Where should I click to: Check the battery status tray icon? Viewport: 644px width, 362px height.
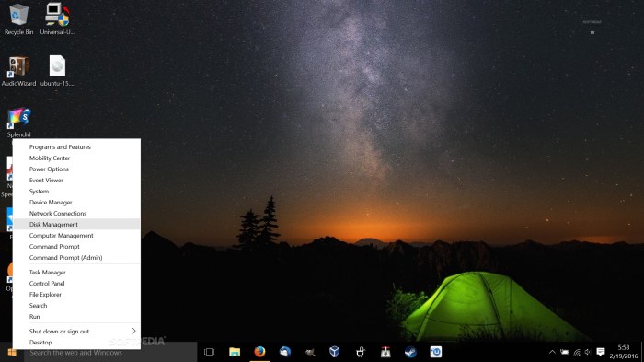pos(565,352)
